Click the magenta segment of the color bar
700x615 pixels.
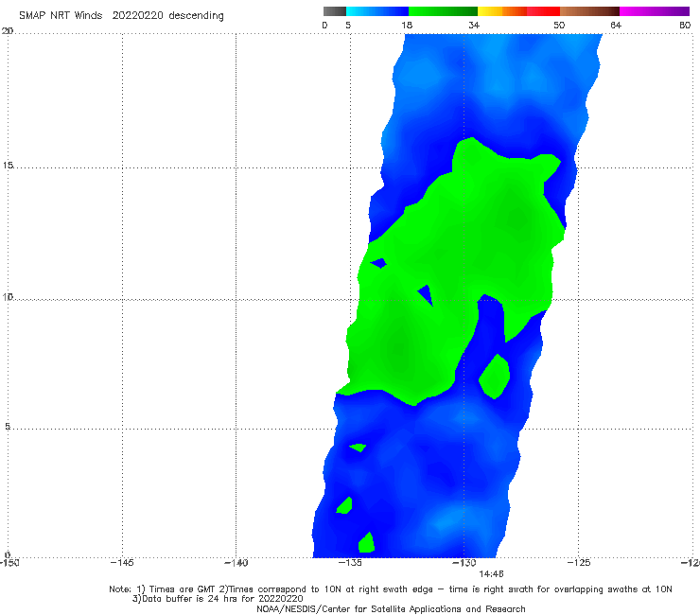click(x=655, y=11)
